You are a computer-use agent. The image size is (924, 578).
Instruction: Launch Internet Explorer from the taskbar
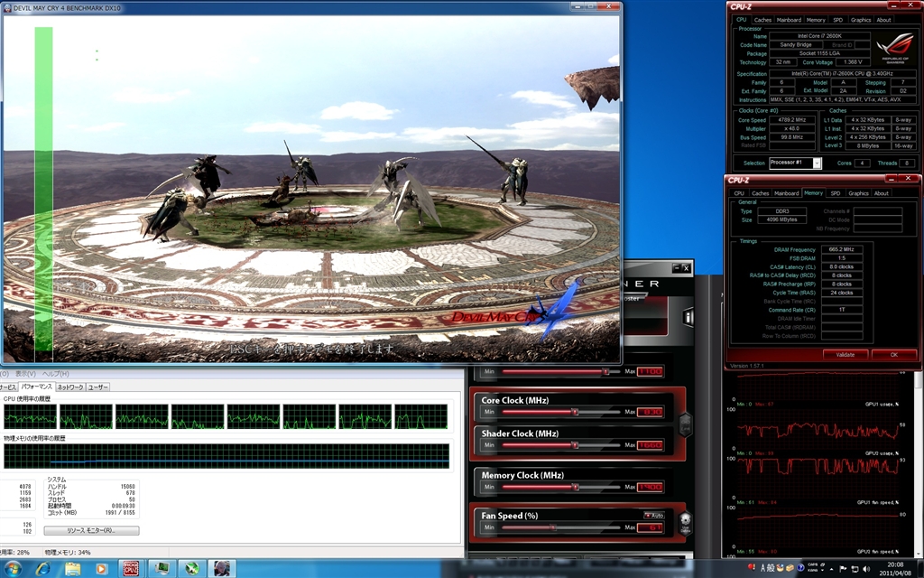[42, 569]
